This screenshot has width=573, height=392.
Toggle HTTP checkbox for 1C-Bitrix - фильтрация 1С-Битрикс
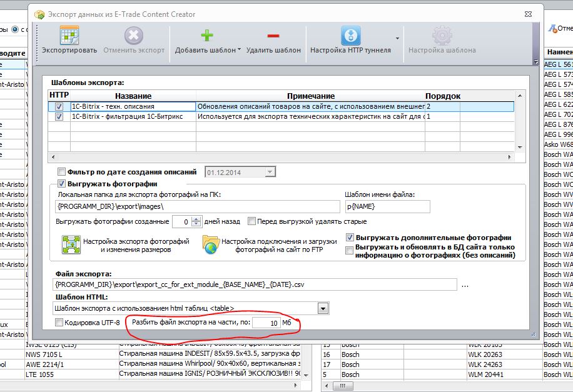59,116
